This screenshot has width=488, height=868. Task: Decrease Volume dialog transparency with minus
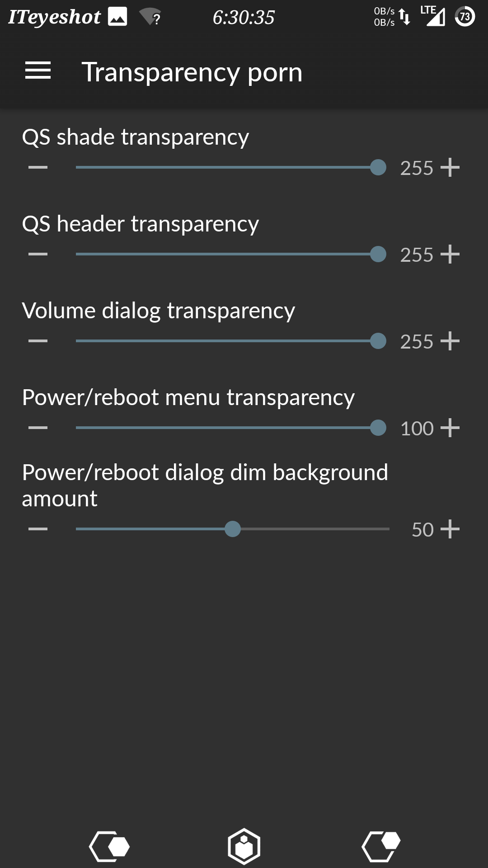tap(38, 341)
